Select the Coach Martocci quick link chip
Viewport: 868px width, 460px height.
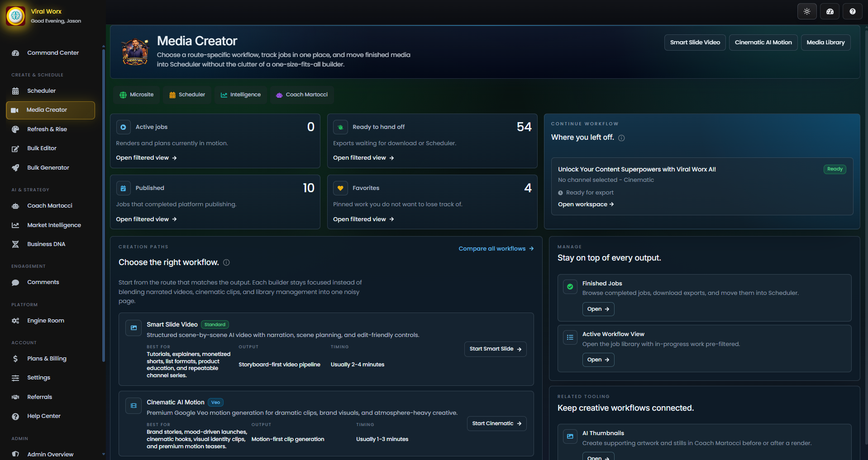(302, 95)
